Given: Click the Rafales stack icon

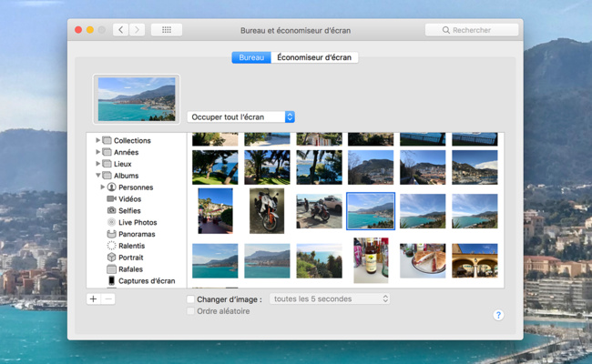Looking at the screenshot, I should (x=111, y=269).
